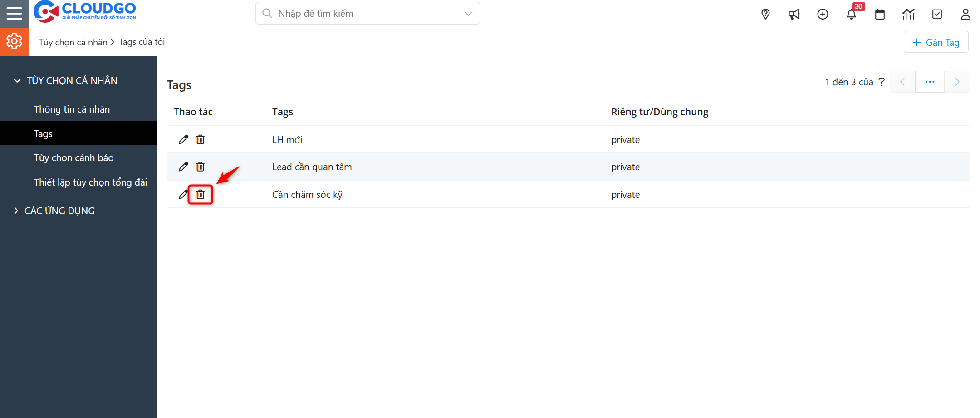Open 'Thiết lập tùy chọn tổng đài' menu
The height and width of the screenshot is (418, 980).
coord(90,182)
